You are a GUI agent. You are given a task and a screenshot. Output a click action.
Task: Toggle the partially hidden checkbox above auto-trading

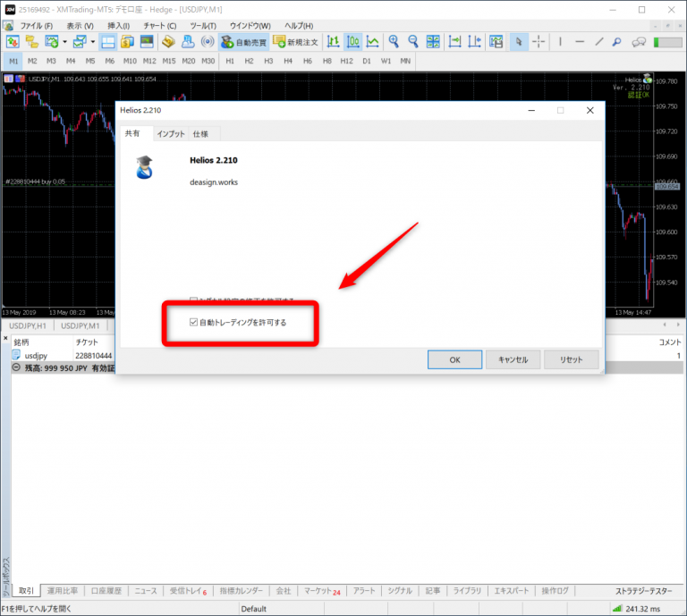pos(194,300)
